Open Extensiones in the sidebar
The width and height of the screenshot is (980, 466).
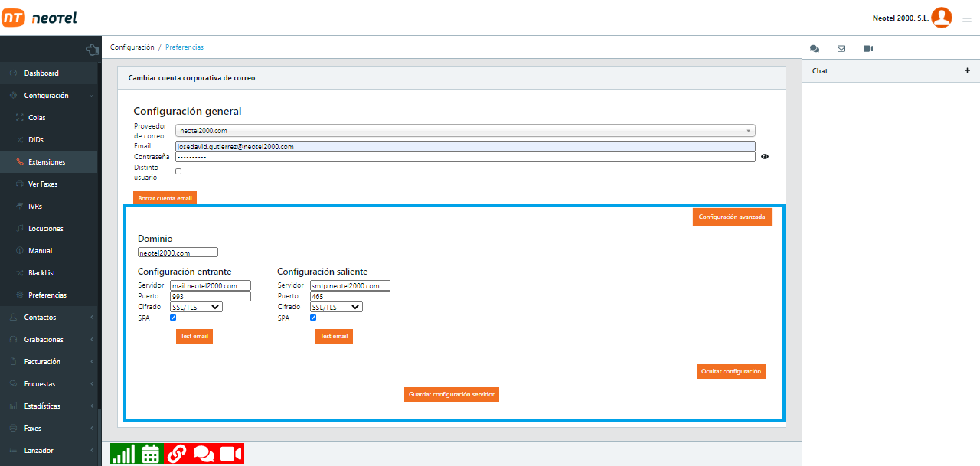(47, 162)
